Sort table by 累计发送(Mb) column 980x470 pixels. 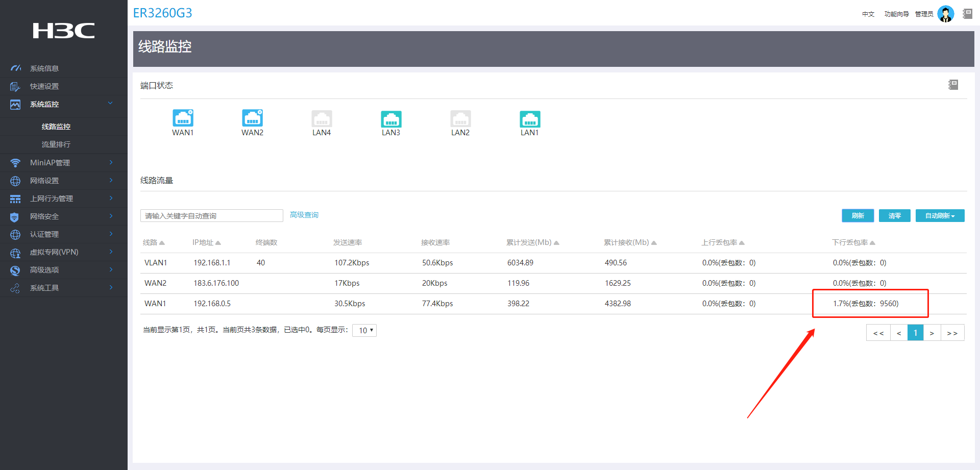click(533, 242)
